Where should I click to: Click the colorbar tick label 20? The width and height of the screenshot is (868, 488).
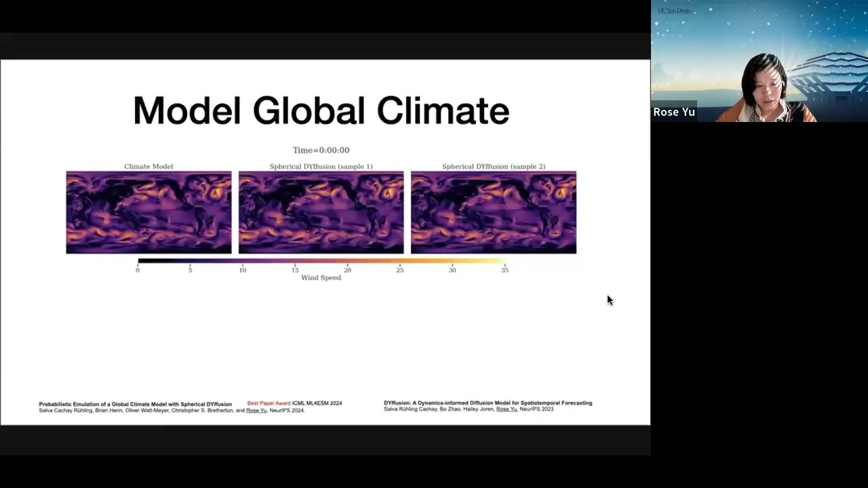347,270
